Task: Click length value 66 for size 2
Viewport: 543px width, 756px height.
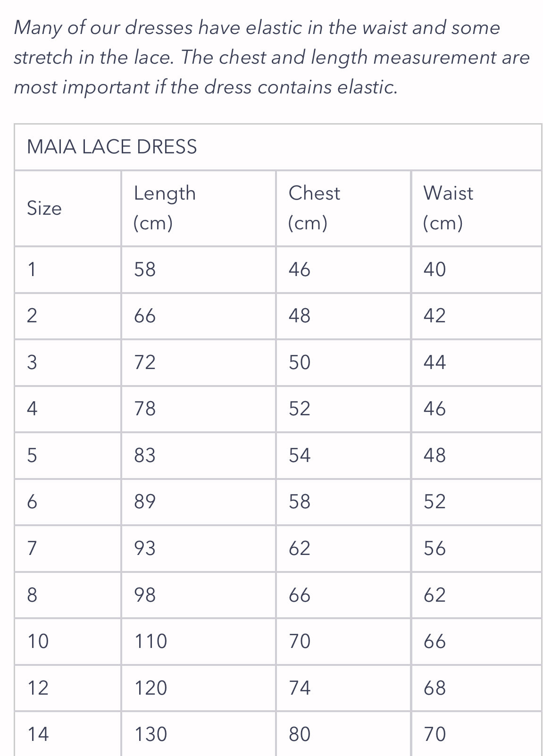Action: (x=145, y=316)
